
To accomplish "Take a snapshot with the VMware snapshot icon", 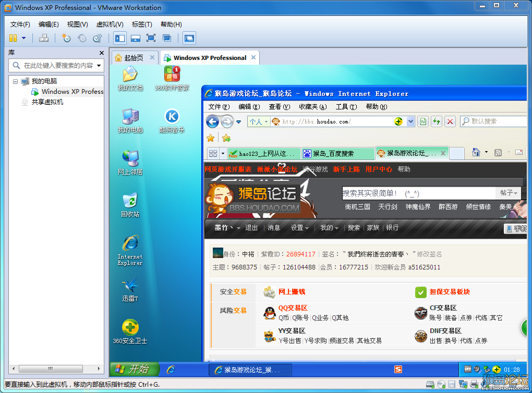I will pos(66,38).
